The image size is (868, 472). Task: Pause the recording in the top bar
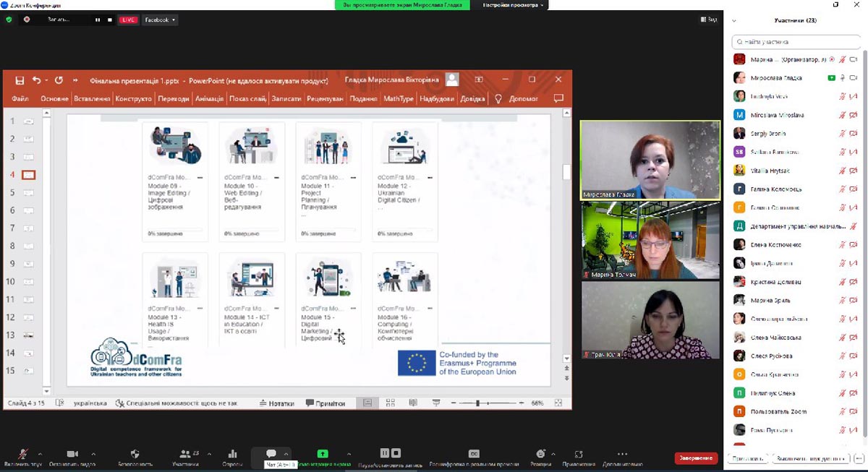point(98,20)
